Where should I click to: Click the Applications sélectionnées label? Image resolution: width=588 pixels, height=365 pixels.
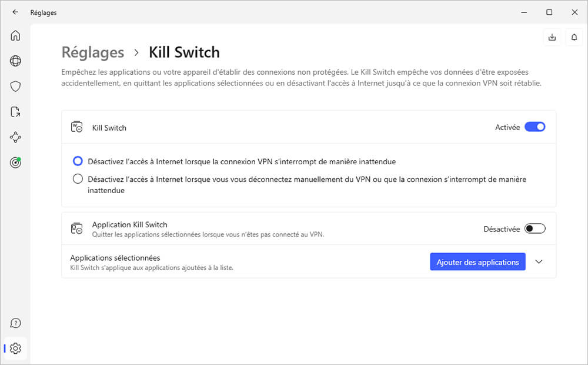(115, 258)
